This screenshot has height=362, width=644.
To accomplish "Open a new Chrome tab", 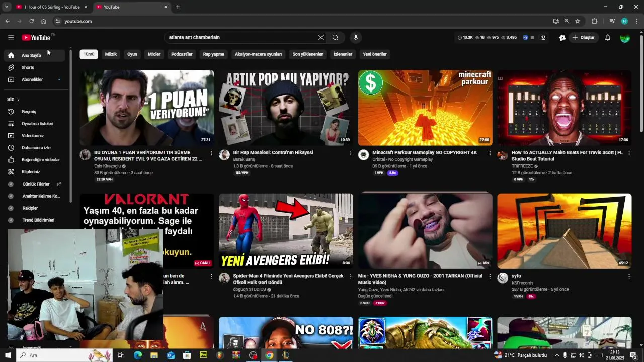I will [178, 7].
